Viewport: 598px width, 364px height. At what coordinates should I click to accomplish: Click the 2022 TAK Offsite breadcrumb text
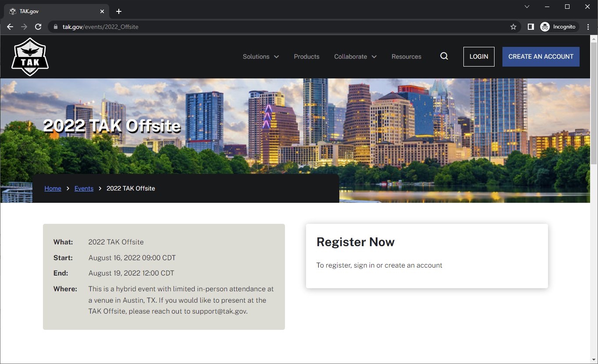131,188
